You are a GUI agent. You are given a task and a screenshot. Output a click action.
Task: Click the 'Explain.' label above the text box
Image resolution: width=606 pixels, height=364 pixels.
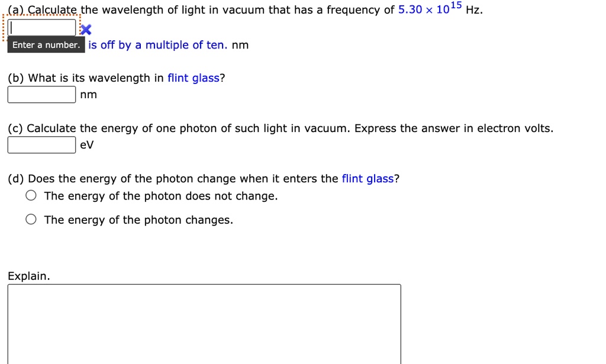tap(28, 275)
